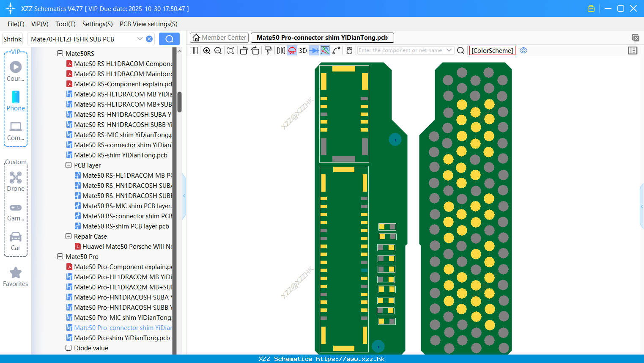This screenshot has height=363, width=644.
Task: Click the teal pad 1 near board notch
Action: click(395, 140)
